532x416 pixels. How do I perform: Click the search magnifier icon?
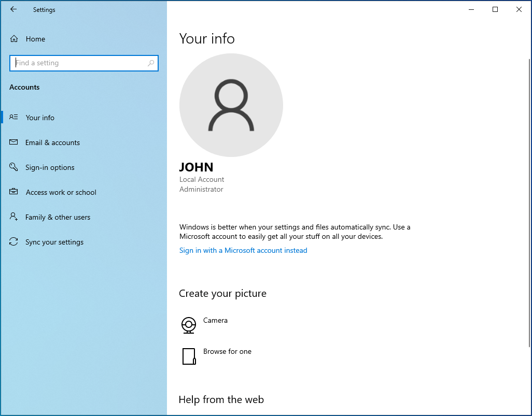(151, 63)
